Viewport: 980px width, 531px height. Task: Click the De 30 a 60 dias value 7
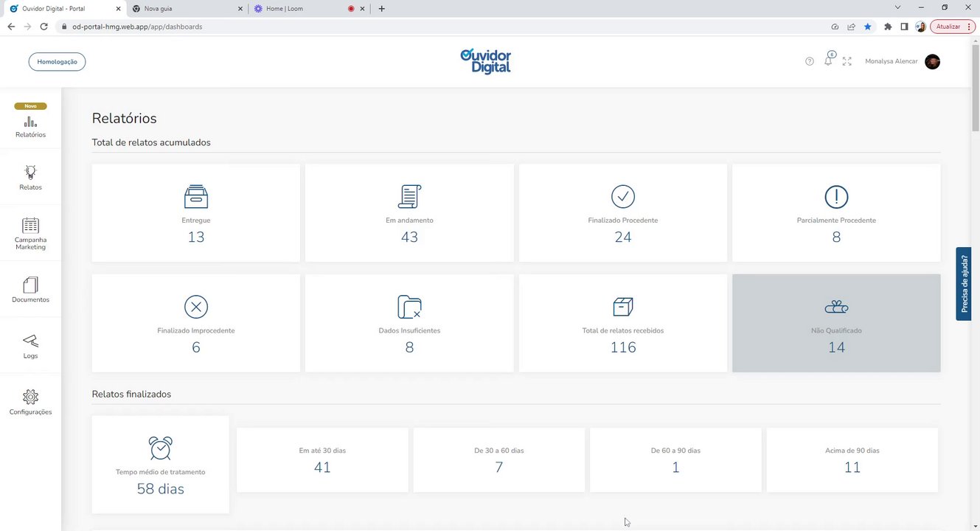click(x=499, y=468)
